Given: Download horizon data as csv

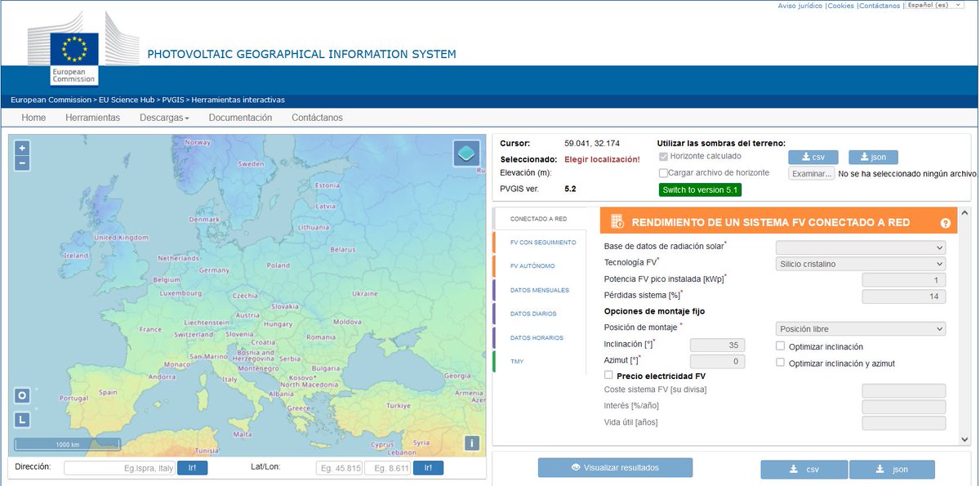Looking at the screenshot, I should pyautogui.click(x=813, y=158).
